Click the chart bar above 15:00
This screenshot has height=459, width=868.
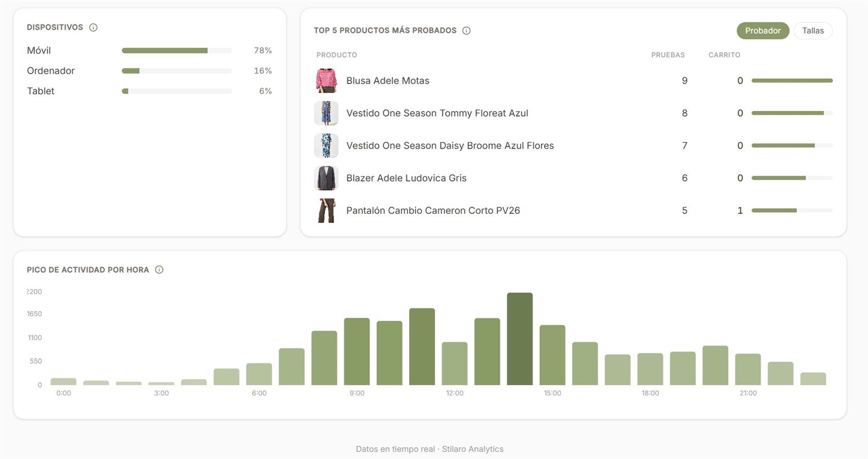[x=552, y=355]
